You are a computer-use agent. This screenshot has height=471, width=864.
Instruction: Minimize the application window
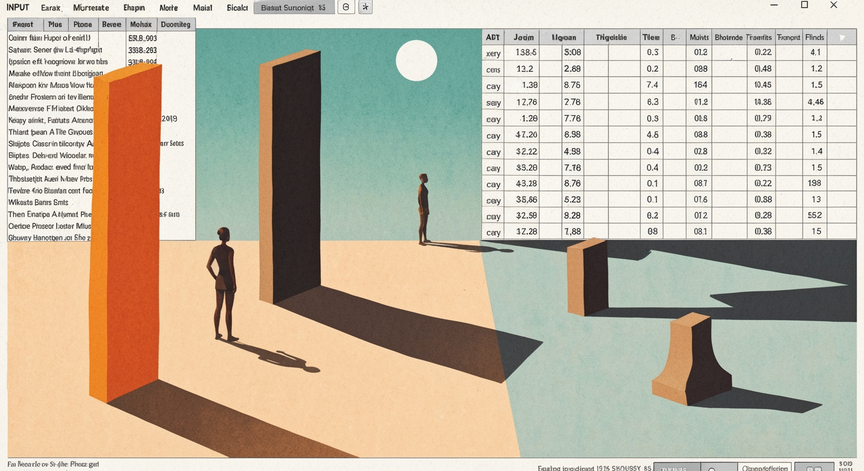tap(774, 5)
